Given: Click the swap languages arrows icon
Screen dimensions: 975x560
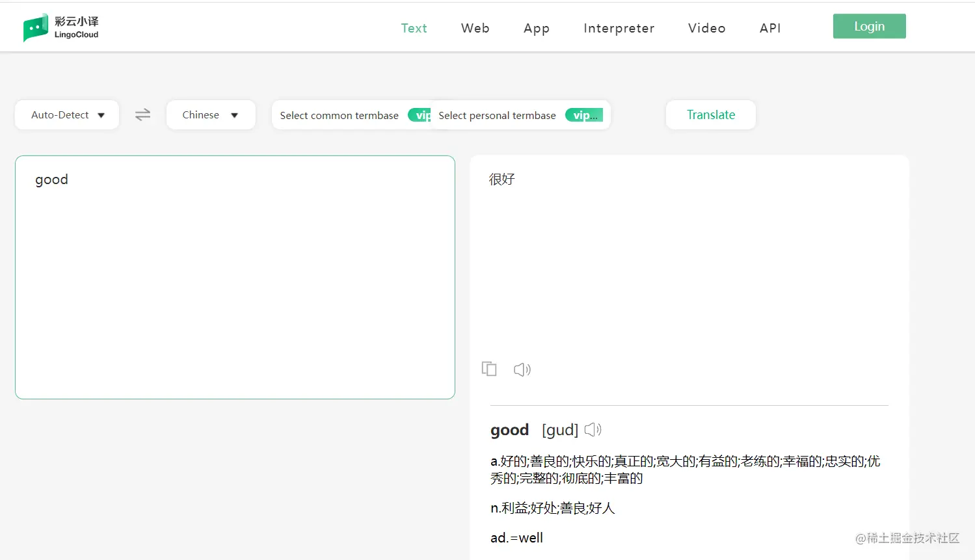Looking at the screenshot, I should (142, 114).
